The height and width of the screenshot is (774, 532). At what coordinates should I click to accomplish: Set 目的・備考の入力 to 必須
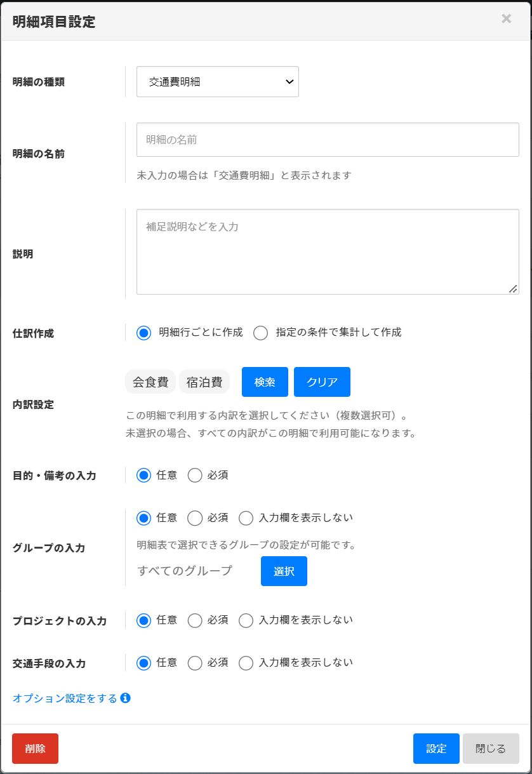pyautogui.click(x=195, y=476)
